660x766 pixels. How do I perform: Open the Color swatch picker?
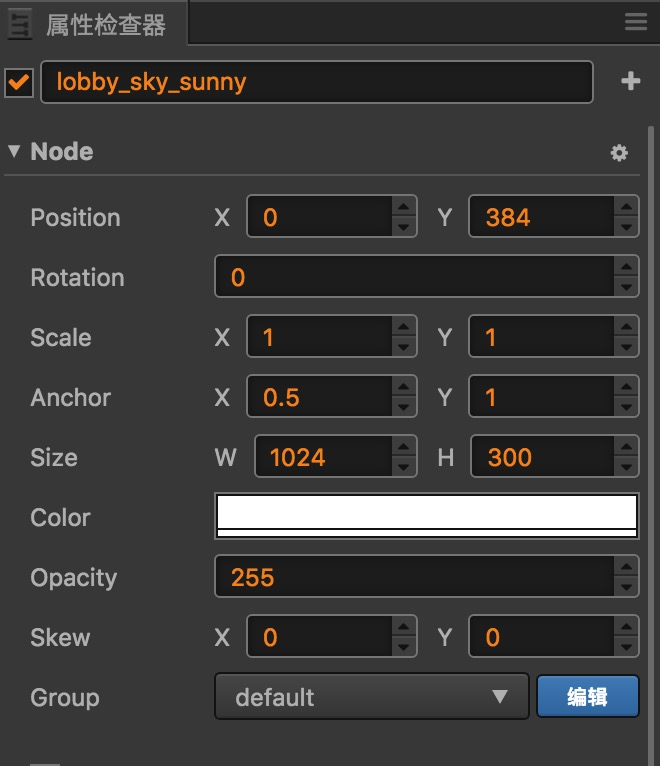coord(427,517)
